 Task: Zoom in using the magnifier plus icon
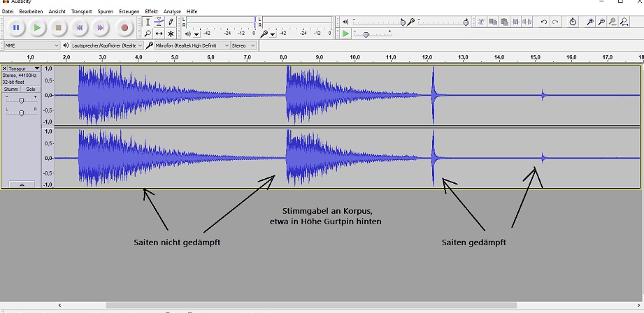[x=590, y=22]
